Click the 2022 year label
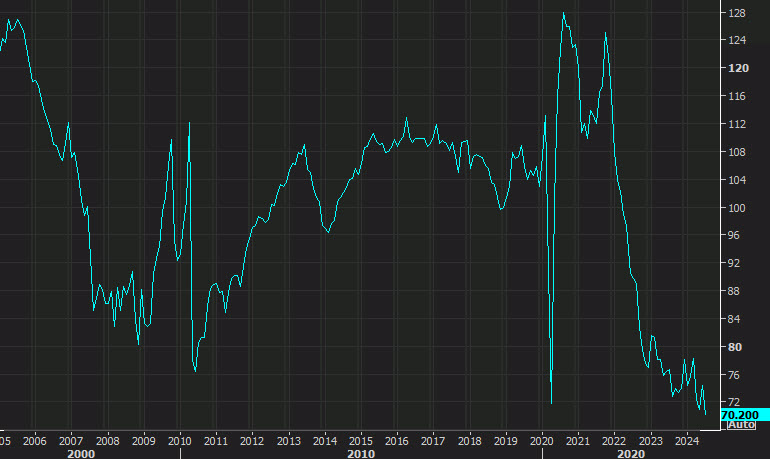770x459 pixels. pyautogui.click(x=614, y=441)
